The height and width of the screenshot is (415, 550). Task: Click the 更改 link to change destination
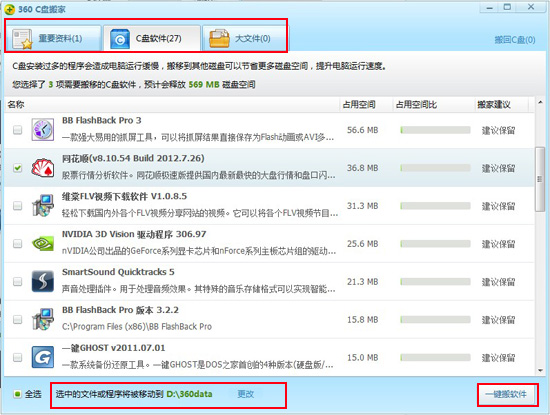coord(246,394)
